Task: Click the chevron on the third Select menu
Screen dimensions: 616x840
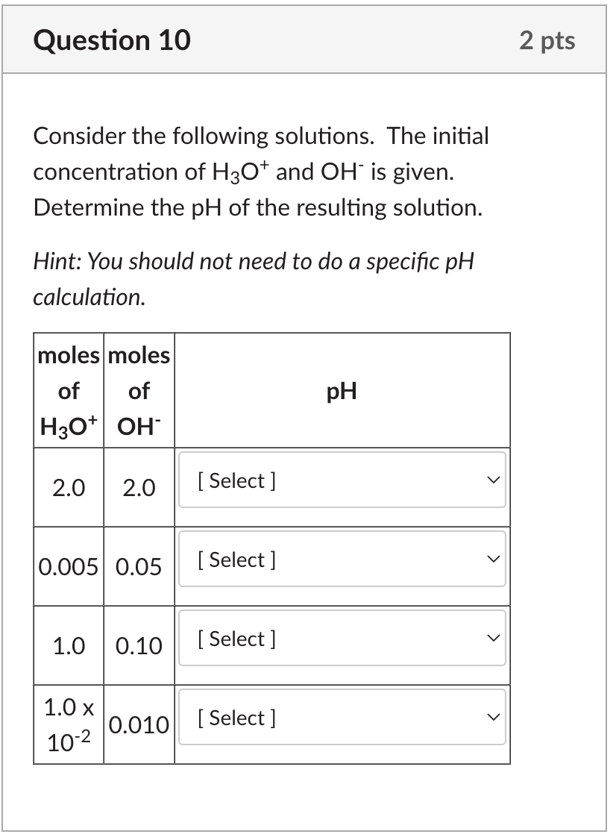Action: point(492,639)
